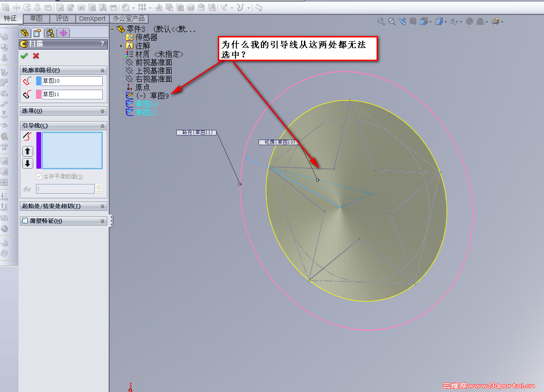The height and width of the screenshot is (392, 544).
Task: Open Display Style dropdown arrow
Action: 446,22
